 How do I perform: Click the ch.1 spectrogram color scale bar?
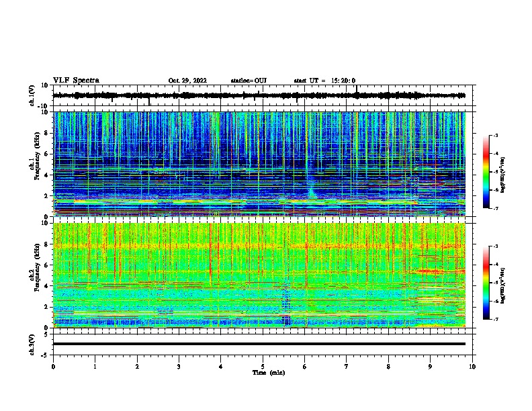(x=486, y=171)
